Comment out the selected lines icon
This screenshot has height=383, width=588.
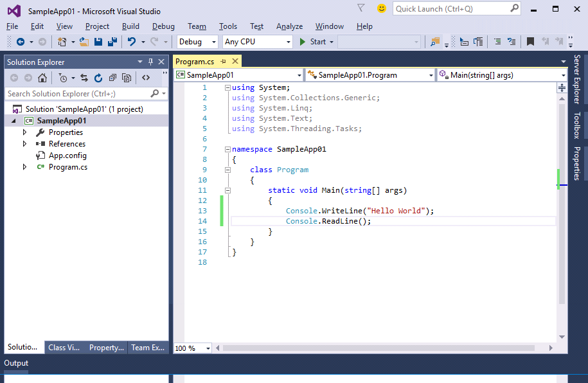pos(497,42)
